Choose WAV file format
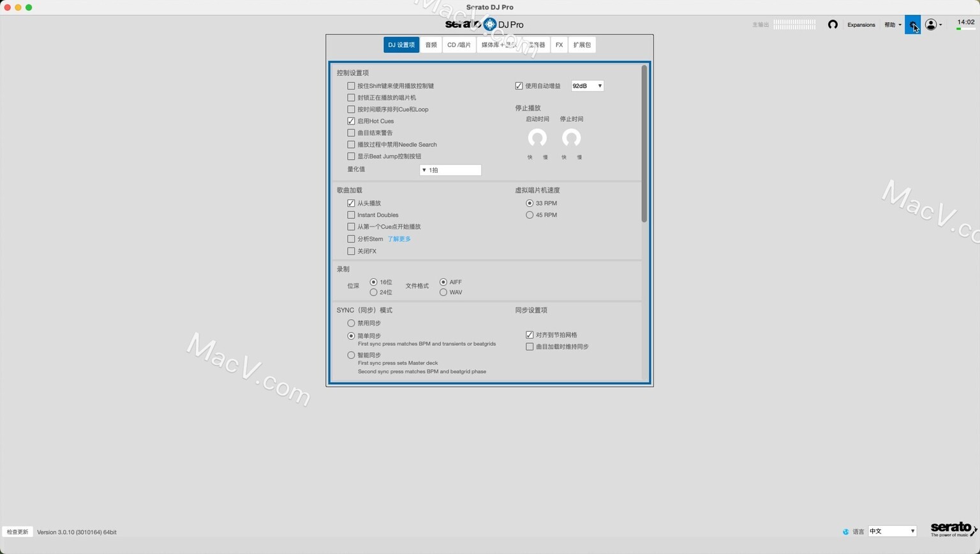Image resolution: width=980 pixels, height=554 pixels. pyautogui.click(x=443, y=292)
